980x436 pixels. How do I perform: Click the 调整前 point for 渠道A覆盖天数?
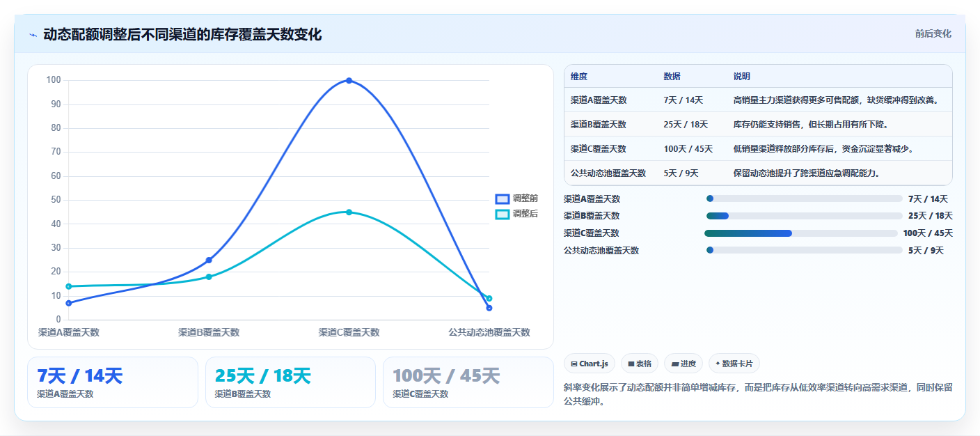point(68,303)
